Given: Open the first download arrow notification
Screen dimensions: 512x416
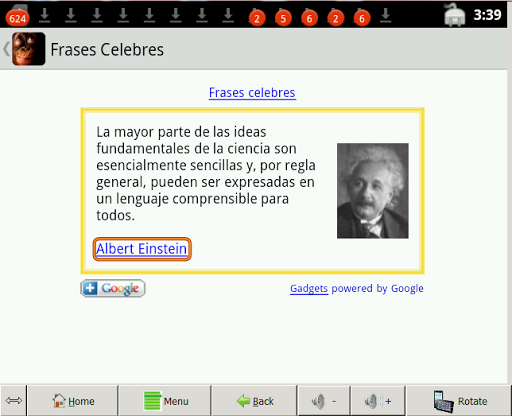Looking at the screenshot, I should point(45,15).
